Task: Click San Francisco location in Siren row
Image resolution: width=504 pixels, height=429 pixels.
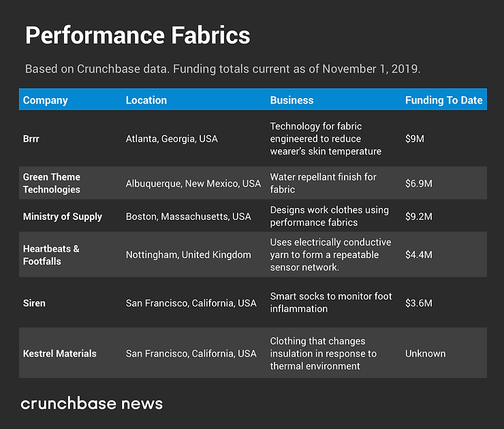Action: [191, 303]
